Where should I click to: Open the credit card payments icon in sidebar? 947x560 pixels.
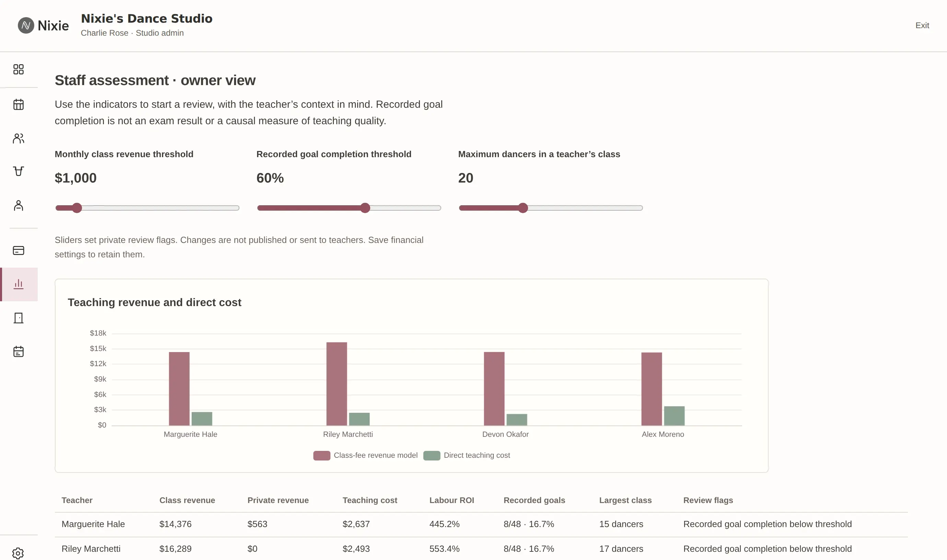(19, 250)
